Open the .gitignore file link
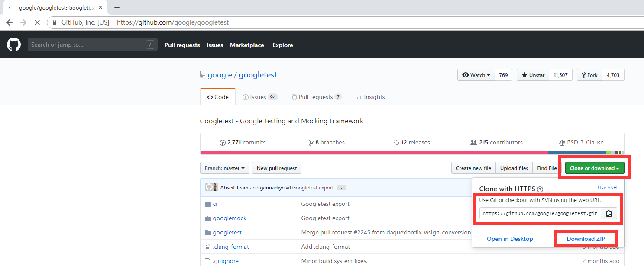 [226, 261]
